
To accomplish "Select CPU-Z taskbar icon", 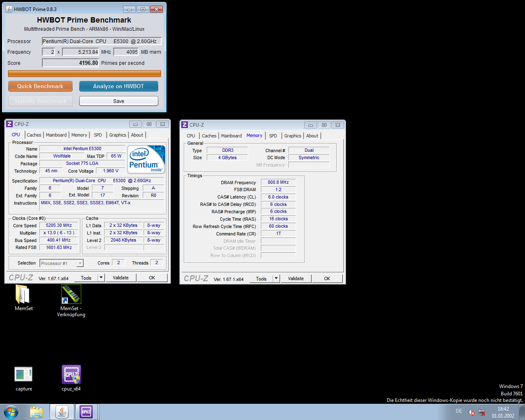I will (86, 412).
